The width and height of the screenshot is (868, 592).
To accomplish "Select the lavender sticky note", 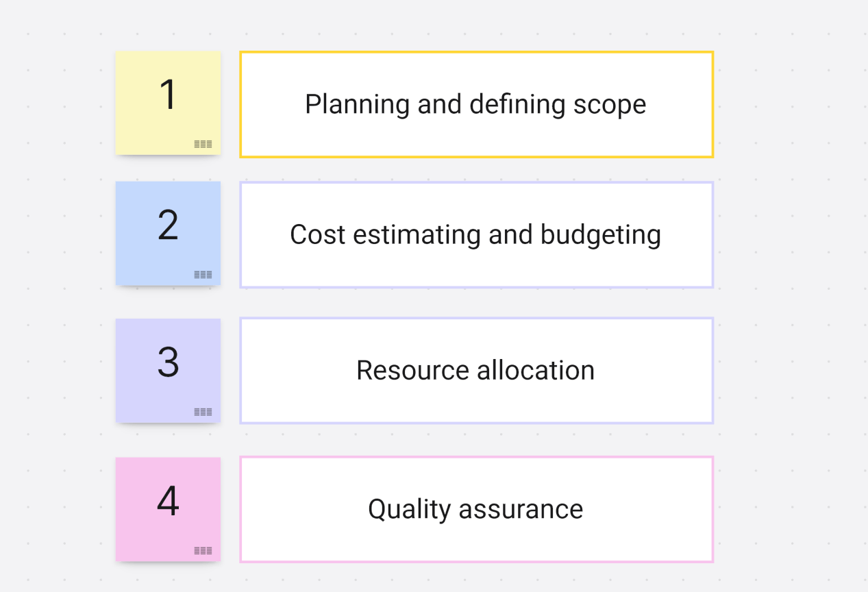I will click(x=144, y=394).
